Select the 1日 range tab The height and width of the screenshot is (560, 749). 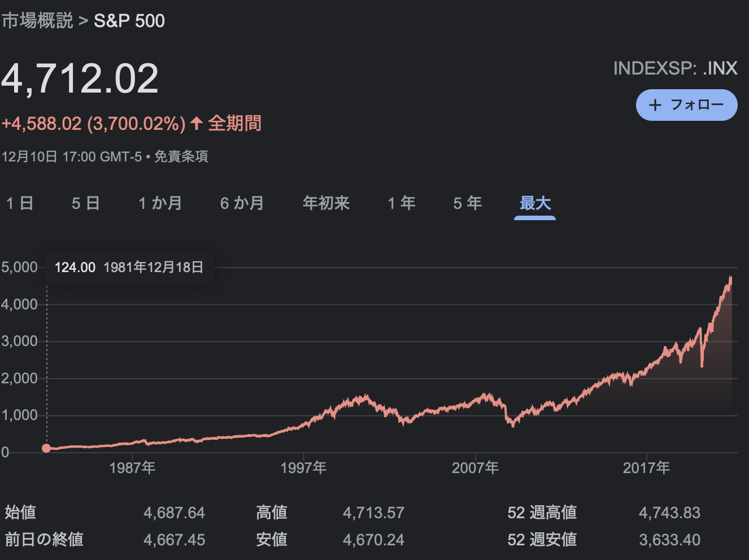point(20,203)
